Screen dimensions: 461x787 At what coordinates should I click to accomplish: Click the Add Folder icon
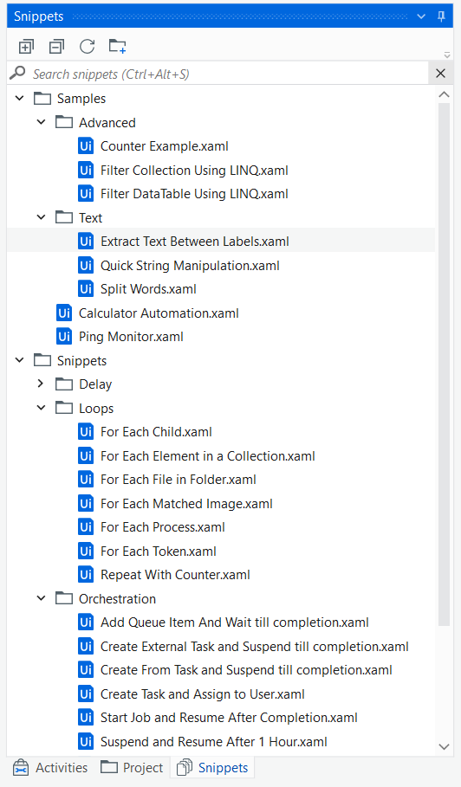[x=118, y=46]
